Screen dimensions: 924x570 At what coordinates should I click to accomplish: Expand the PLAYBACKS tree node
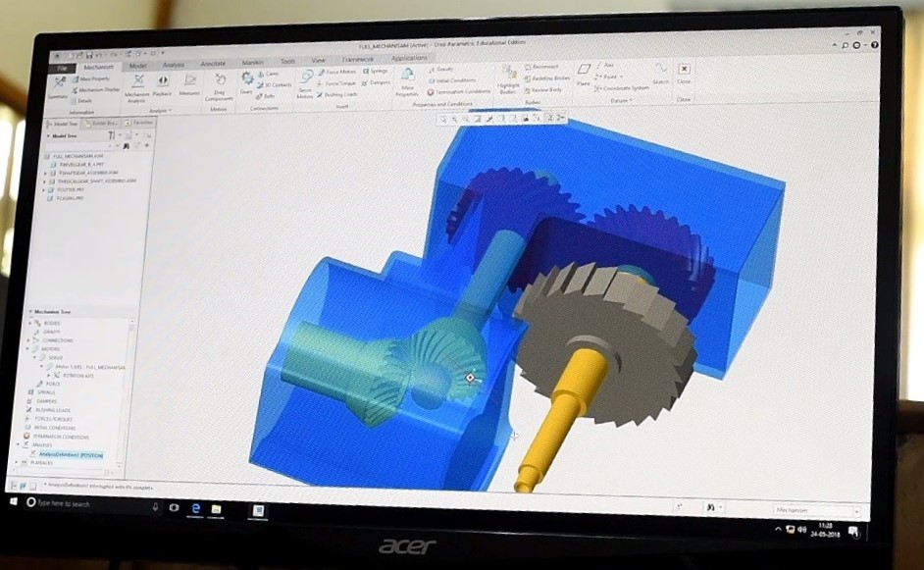[x=25, y=462]
